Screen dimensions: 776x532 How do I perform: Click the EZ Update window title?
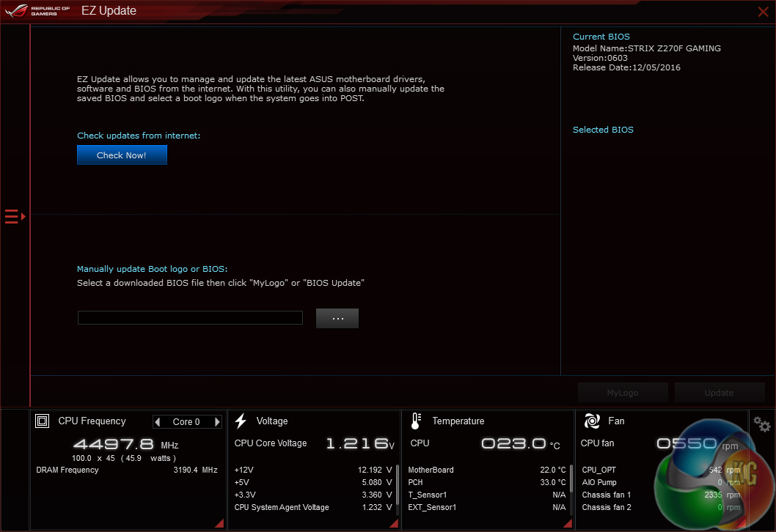tap(109, 11)
